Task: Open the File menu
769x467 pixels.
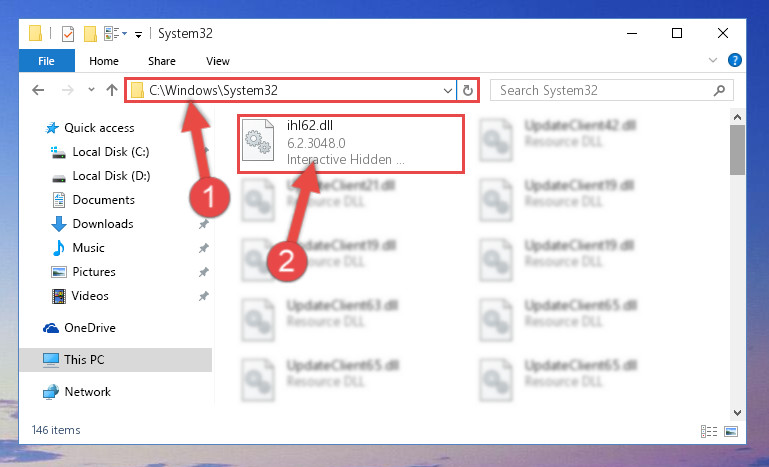Action: (47, 61)
